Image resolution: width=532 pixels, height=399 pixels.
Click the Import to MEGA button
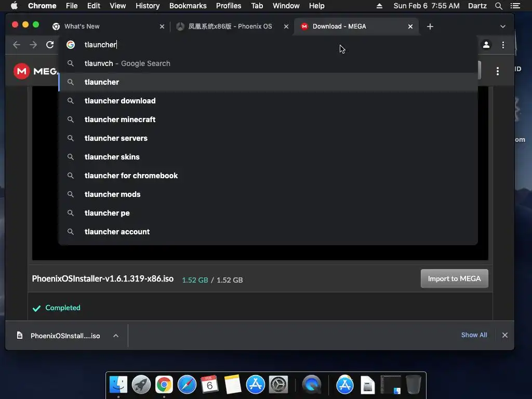454,278
